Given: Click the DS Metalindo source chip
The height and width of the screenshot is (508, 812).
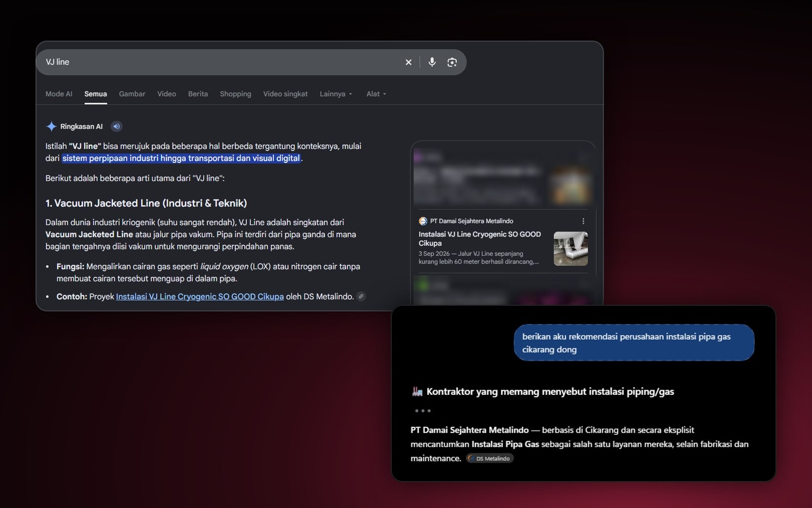Looking at the screenshot, I should point(490,458).
